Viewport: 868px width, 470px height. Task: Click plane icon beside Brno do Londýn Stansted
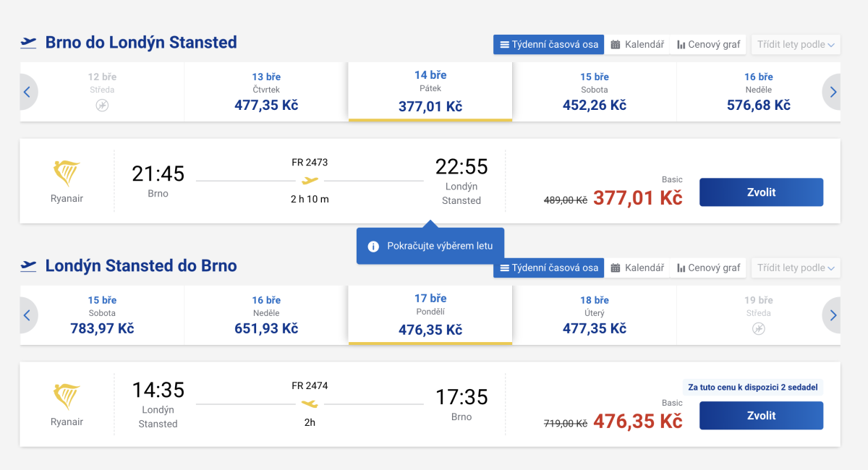(x=29, y=43)
